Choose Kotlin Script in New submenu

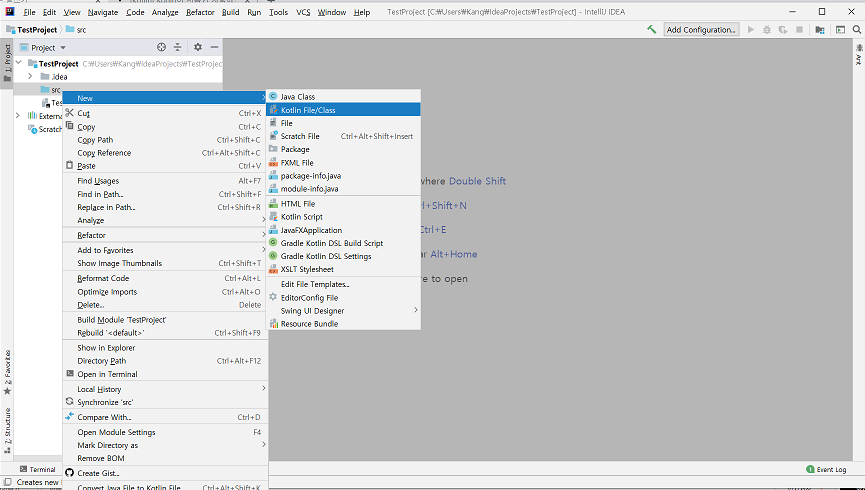pyautogui.click(x=343, y=217)
